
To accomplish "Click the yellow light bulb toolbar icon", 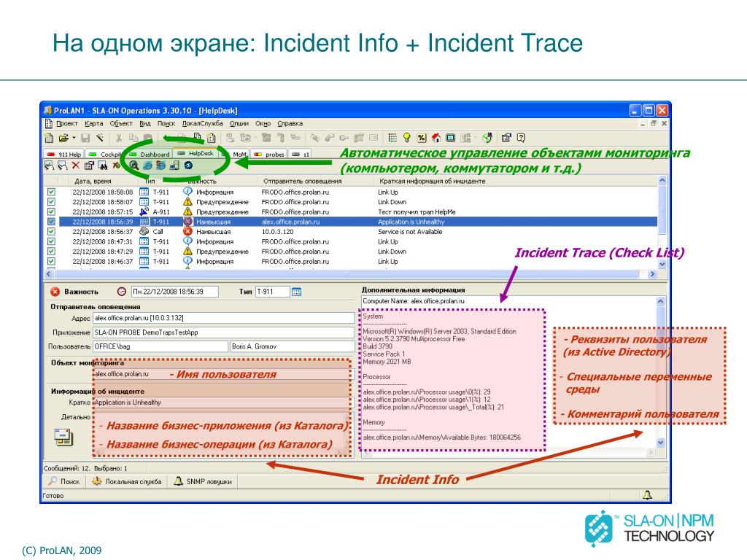I will coord(407,138).
